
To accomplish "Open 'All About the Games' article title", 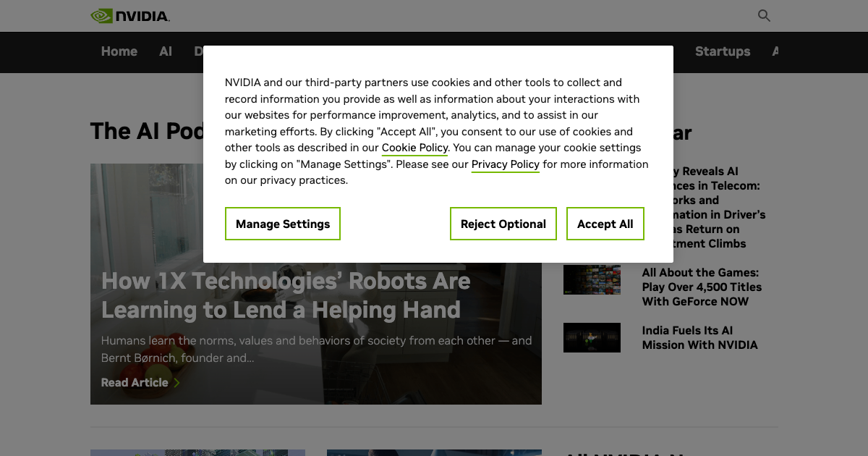I will tap(701, 287).
